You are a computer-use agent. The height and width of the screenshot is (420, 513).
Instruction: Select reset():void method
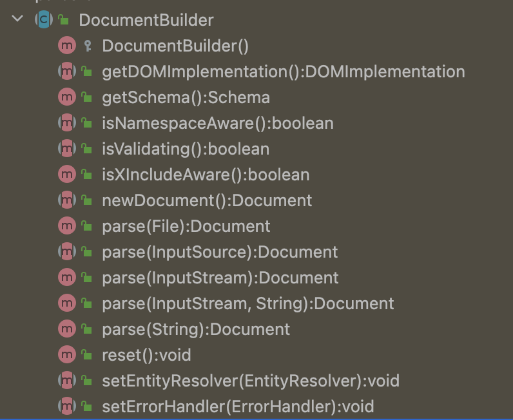point(146,355)
